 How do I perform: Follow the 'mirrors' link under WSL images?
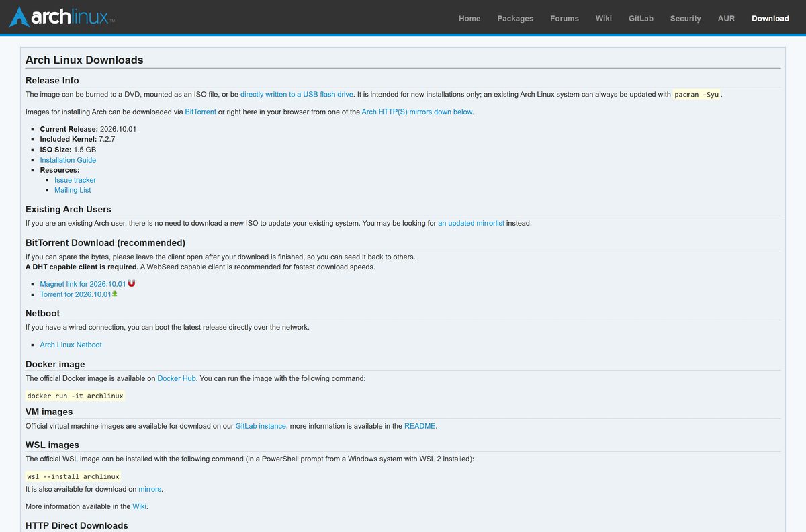tap(150, 489)
